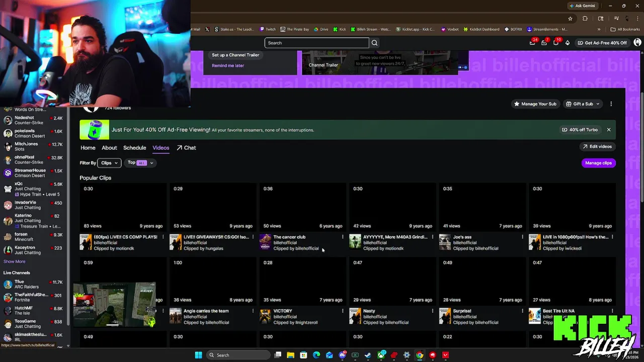Open options menu for 'LIVE!! GIVEAWAYS!! CS:GO!' clip
The image size is (644, 362).
(253, 237)
